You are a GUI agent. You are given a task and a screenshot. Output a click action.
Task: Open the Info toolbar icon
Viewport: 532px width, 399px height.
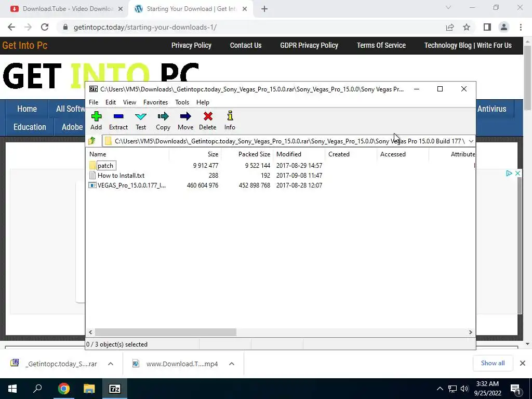[230, 121]
